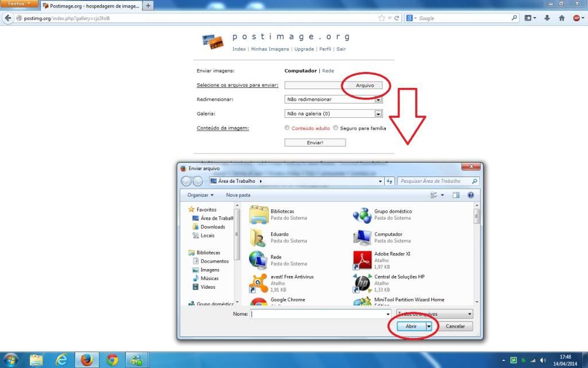Switch upload source to Rede
The image size is (588, 368).
coord(328,71)
